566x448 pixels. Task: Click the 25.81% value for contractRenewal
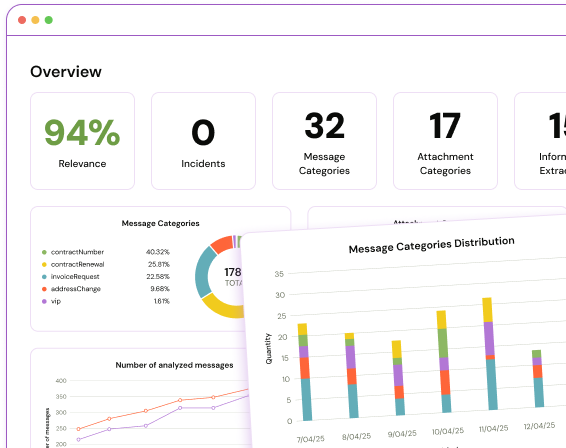click(158, 264)
